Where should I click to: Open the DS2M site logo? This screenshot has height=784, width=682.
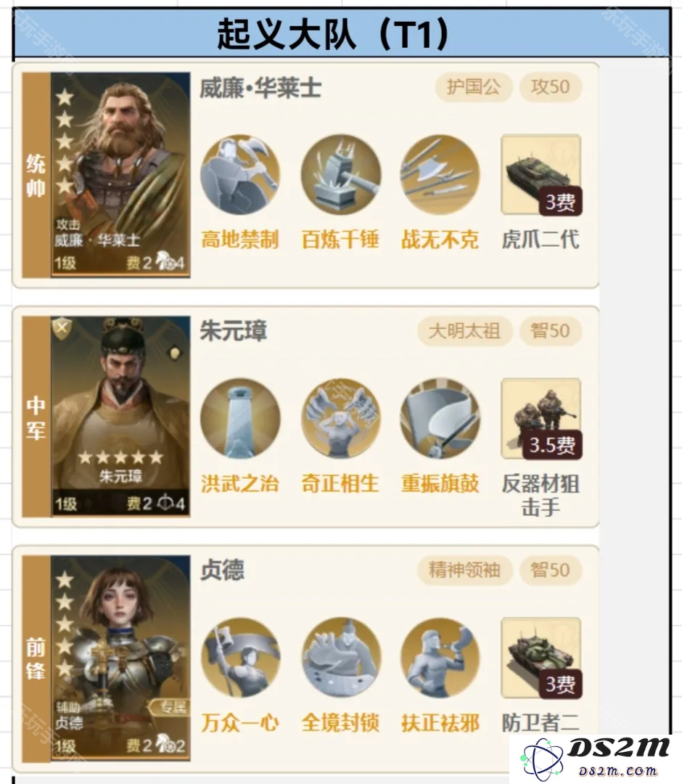coord(594,759)
